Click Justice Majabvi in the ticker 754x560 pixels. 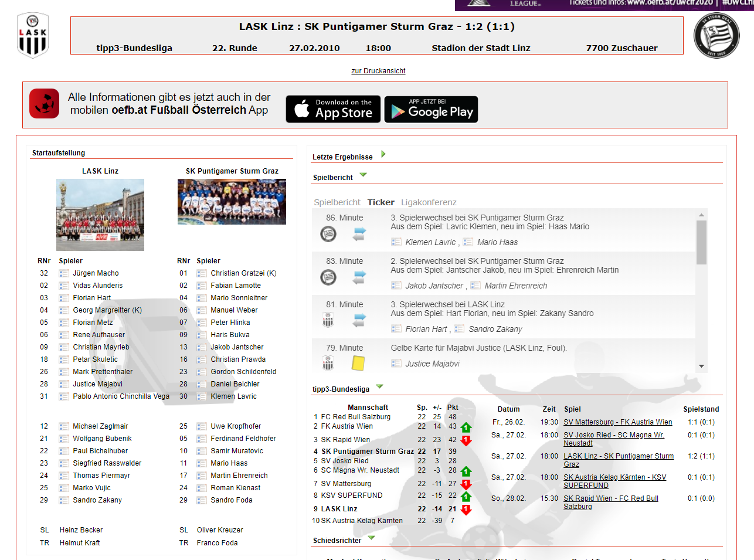pyautogui.click(x=432, y=364)
